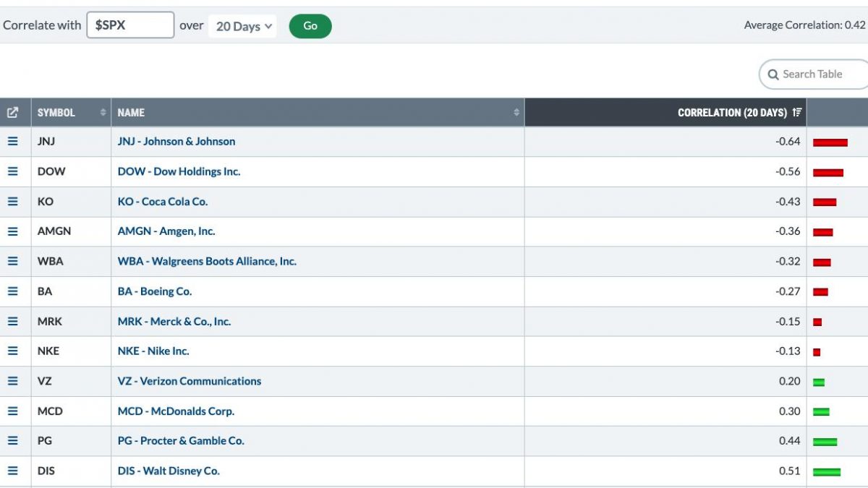Screen dimensions: 868x488
Task: Click the 0.30 correlation value
Action: click(x=790, y=411)
